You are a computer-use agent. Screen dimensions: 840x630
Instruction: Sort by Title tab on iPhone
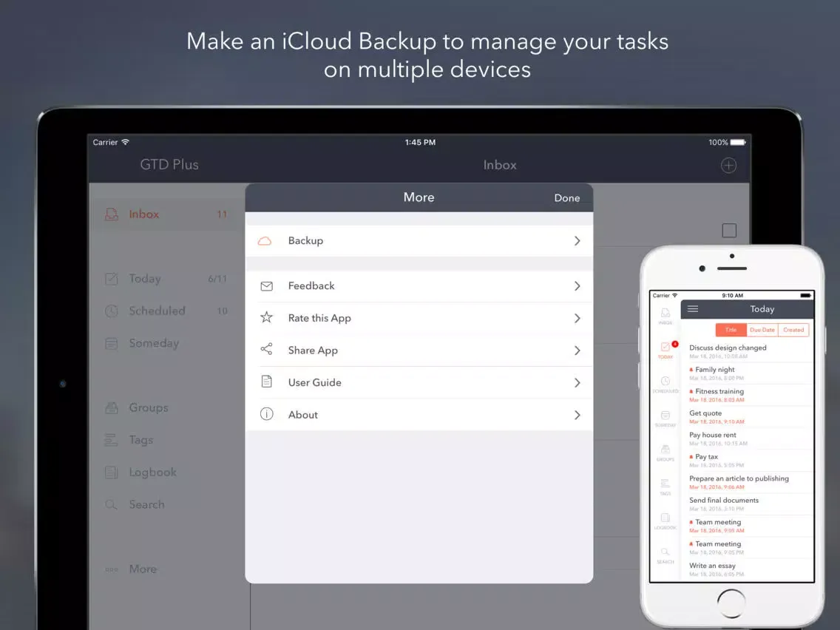click(731, 330)
